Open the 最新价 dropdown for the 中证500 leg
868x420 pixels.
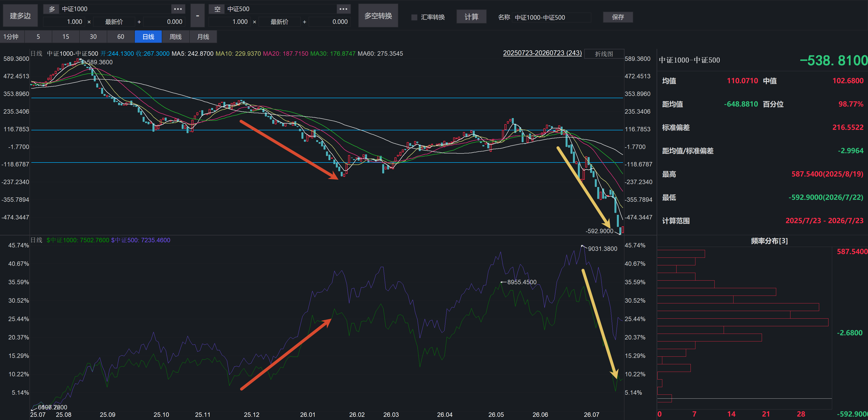point(279,22)
